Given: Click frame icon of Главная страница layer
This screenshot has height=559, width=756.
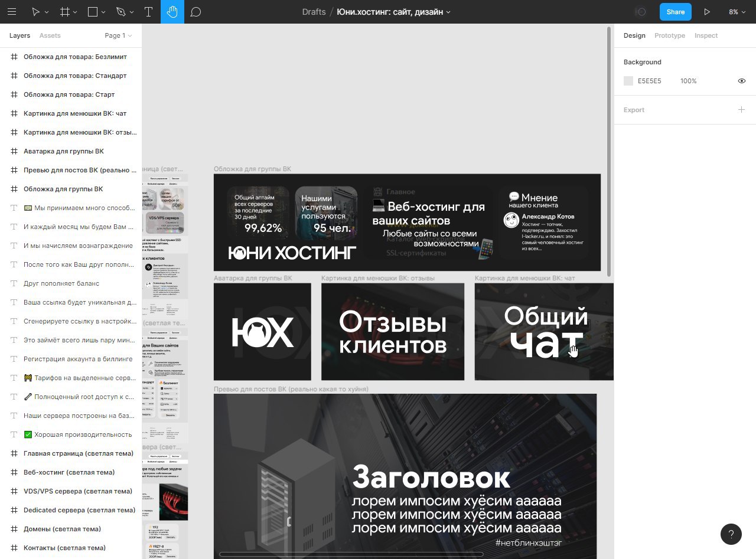Looking at the screenshot, I should [x=14, y=453].
